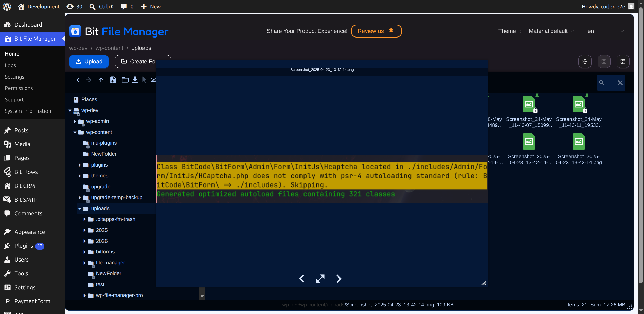Click the folder tree scrollbar down arrow
Screen dimensions: 644x314
tap(202, 296)
